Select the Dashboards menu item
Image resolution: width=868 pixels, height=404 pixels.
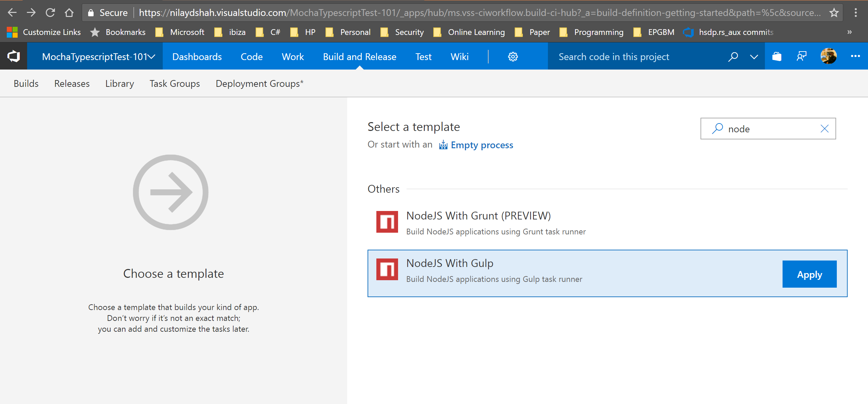197,57
